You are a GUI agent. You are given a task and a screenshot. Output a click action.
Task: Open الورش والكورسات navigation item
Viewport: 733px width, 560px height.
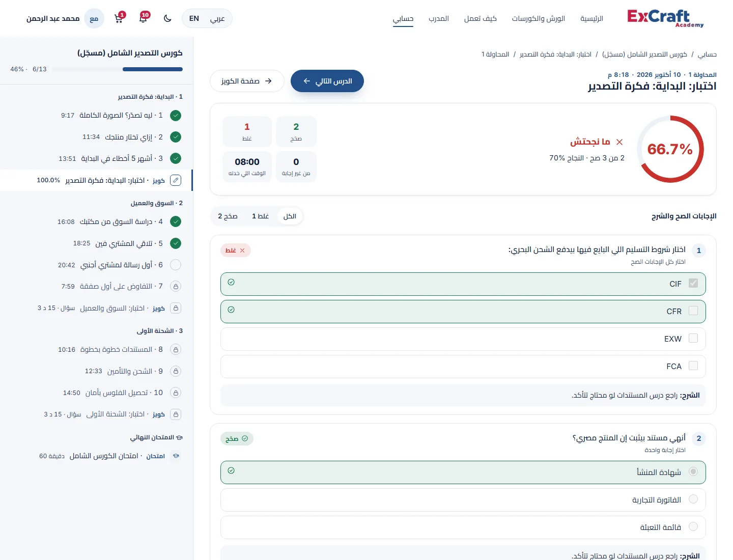tap(539, 19)
